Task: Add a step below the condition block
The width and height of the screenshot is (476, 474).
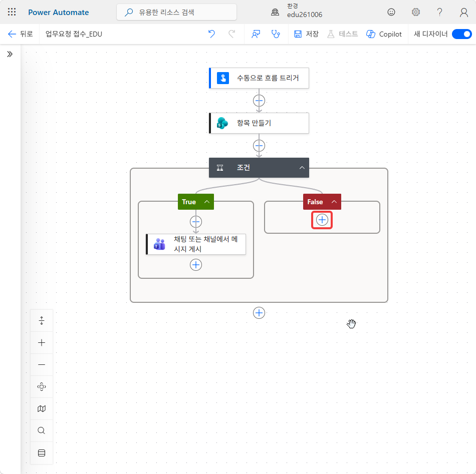Action: click(259, 313)
